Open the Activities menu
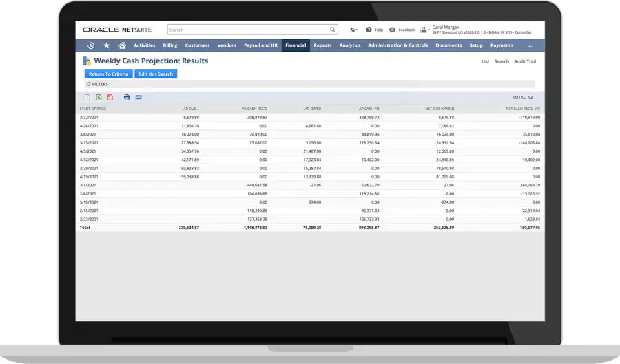The image size is (620, 364). 145,45
